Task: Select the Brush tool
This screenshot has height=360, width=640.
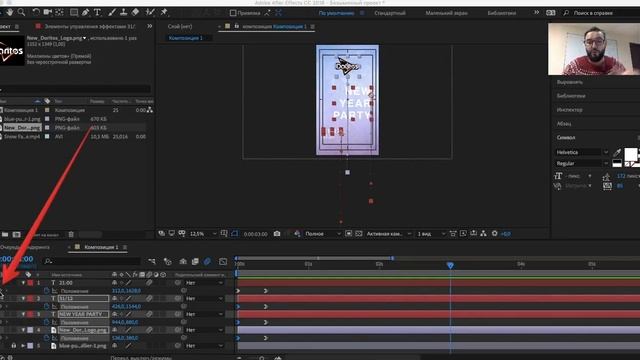Action: point(112,13)
